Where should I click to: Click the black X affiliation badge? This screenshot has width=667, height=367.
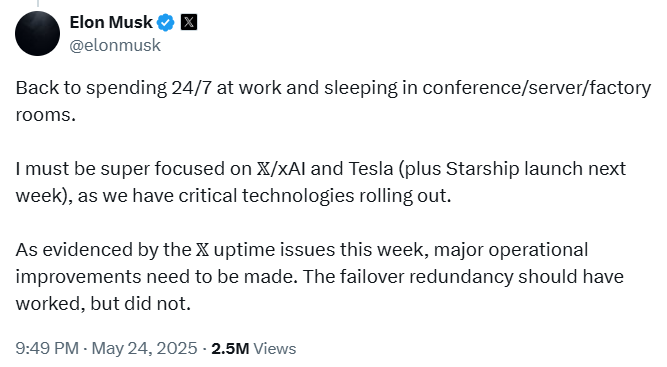(189, 22)
